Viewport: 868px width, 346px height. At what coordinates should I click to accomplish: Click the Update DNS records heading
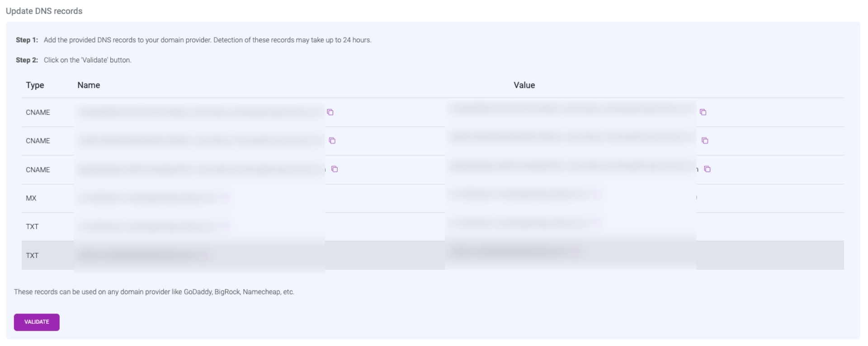click(44, 11)
